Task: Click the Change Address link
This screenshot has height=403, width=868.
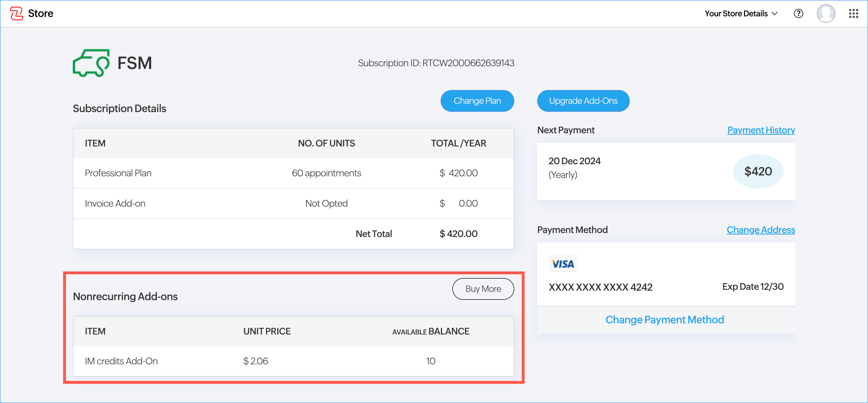Action: click(761, 230)
